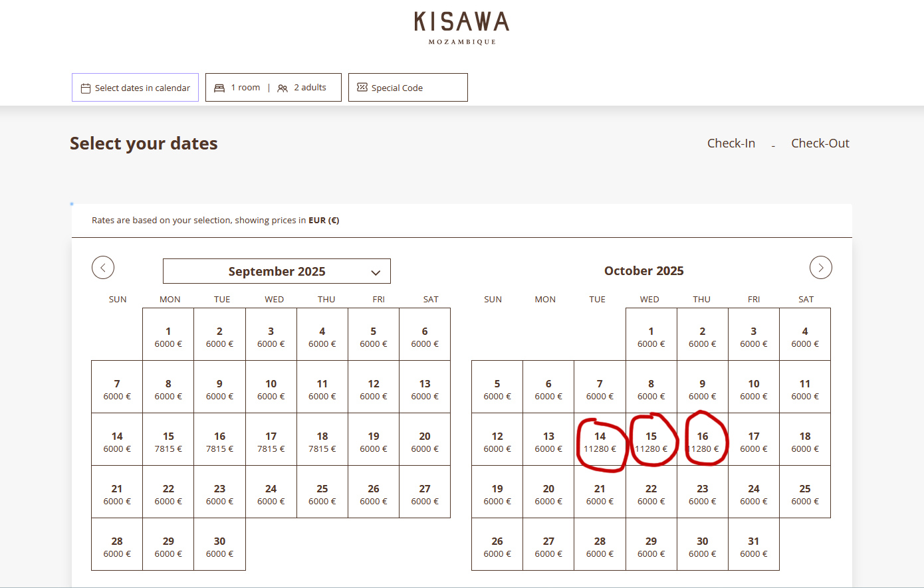Select dates in calendar button
This screenshot has width=924, height=588.
(x=136, y=88)
